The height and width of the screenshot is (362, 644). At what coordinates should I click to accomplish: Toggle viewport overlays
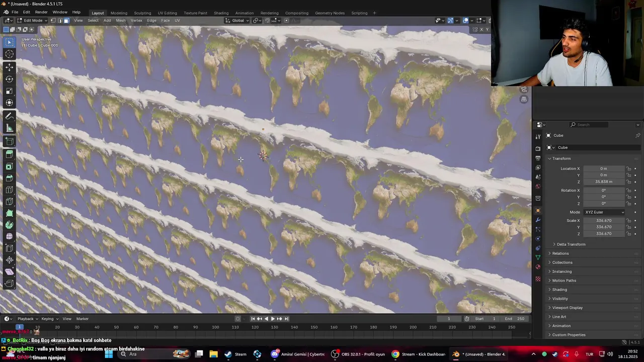[465, 21]
